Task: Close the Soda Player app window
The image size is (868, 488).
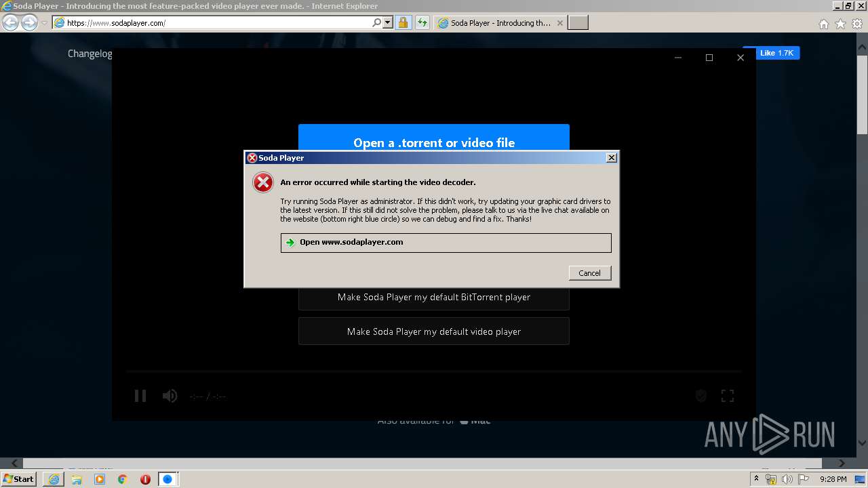Action: click(x=741, y=58)
